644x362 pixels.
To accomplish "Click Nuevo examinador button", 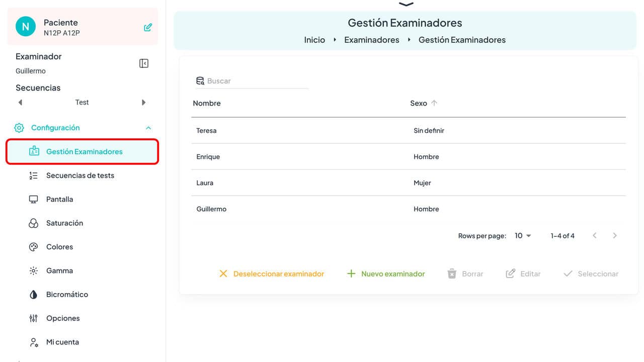I will point(386,274).
